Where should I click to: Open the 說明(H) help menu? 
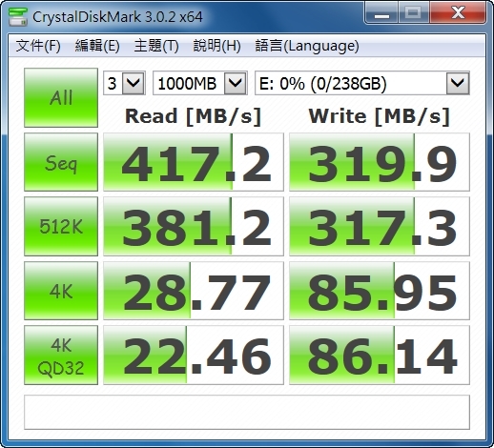[216, 46]
